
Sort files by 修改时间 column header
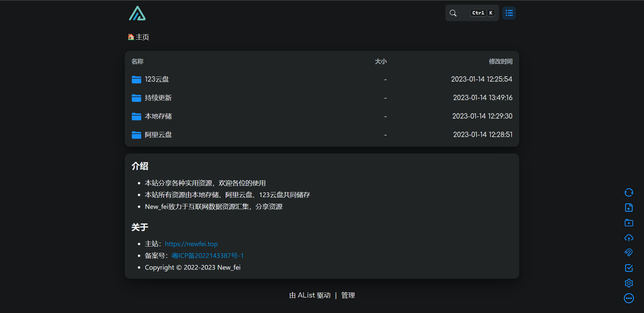tap(500, 61)
